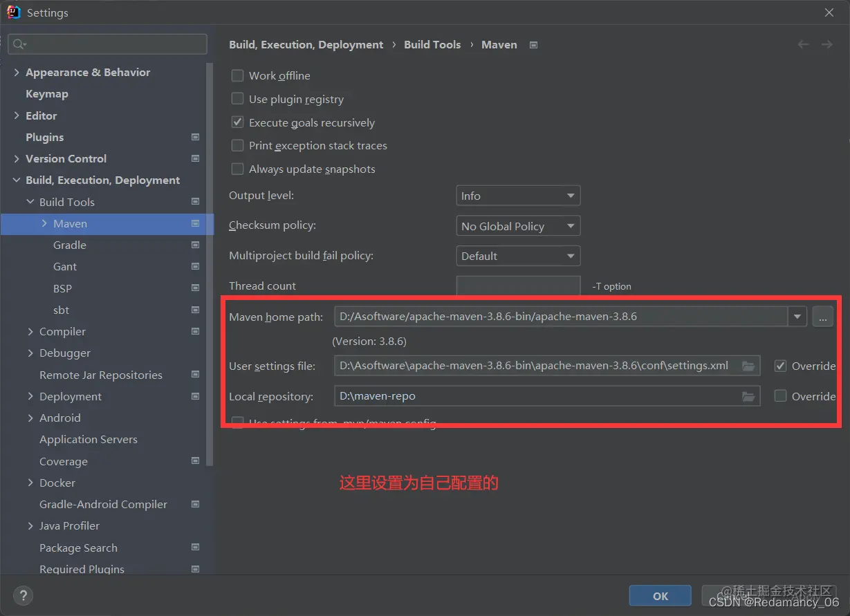850x616 pixels.
Task: Expand the Version Control section
Action: (x=17, y=158)
